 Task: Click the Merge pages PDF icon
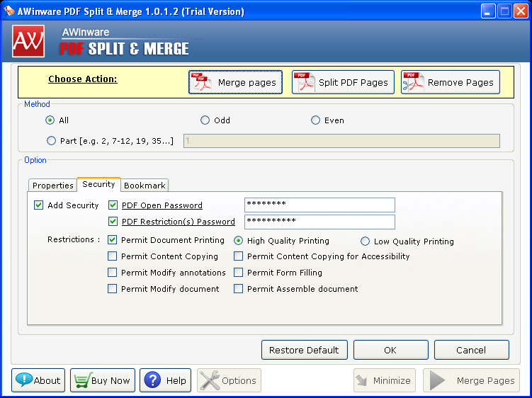(201, 82)
